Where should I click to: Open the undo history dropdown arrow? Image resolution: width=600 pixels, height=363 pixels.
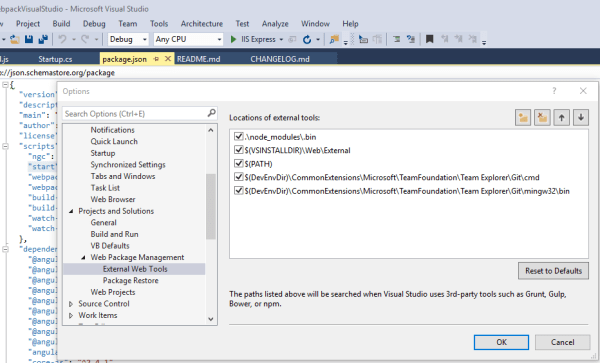pyautogui.click(x=73, y=39)
